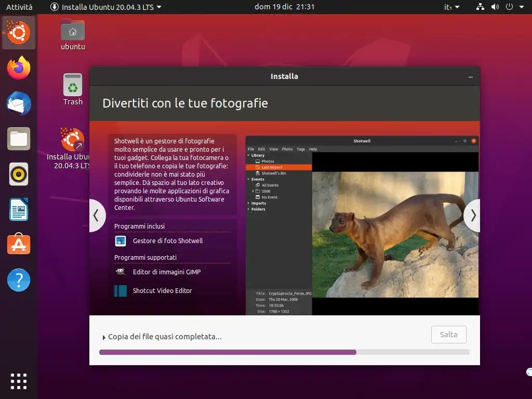The width and height of the screenshot is (532, 399).
Task: Expand the Copia dei file details triangle
Action: coord(104,337)
